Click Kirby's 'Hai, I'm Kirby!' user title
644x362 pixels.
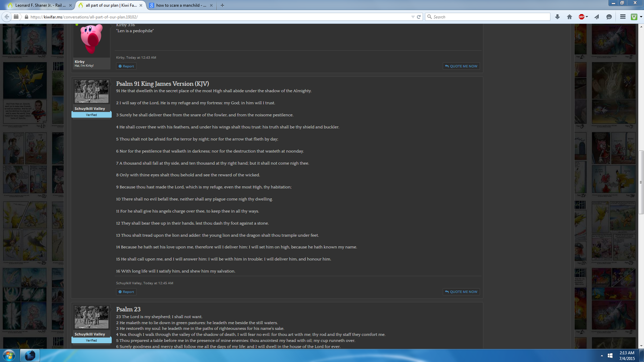pyautogui.click(x=84, y=66)
